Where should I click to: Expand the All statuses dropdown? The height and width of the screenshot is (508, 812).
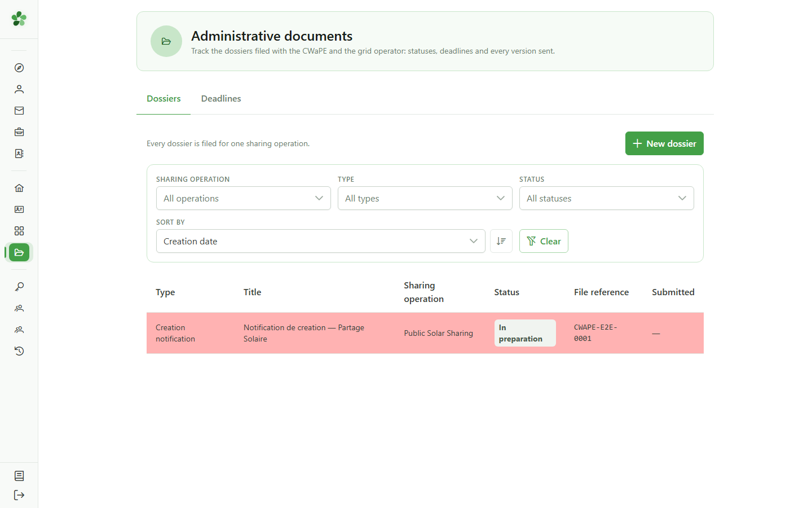pos(607,198)
